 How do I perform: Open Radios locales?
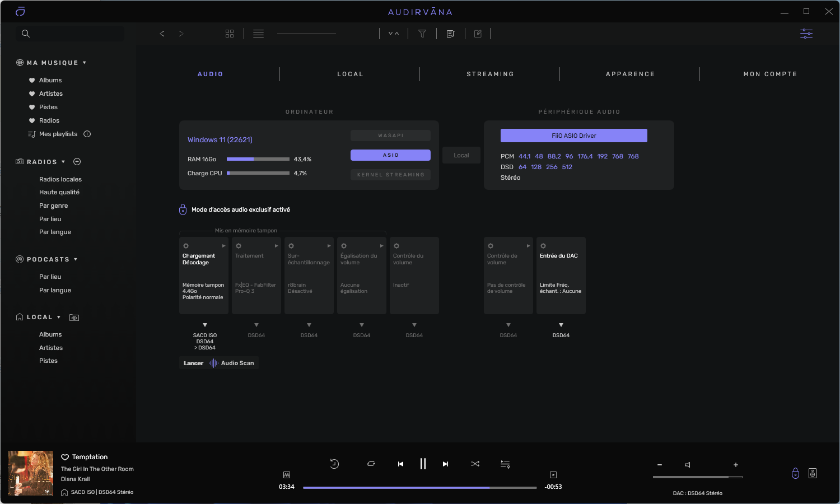(x=60, y=179)
